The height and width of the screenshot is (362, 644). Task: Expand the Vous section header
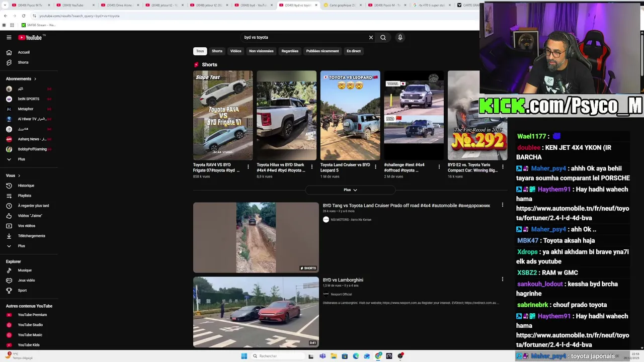[x=13, y=175]
